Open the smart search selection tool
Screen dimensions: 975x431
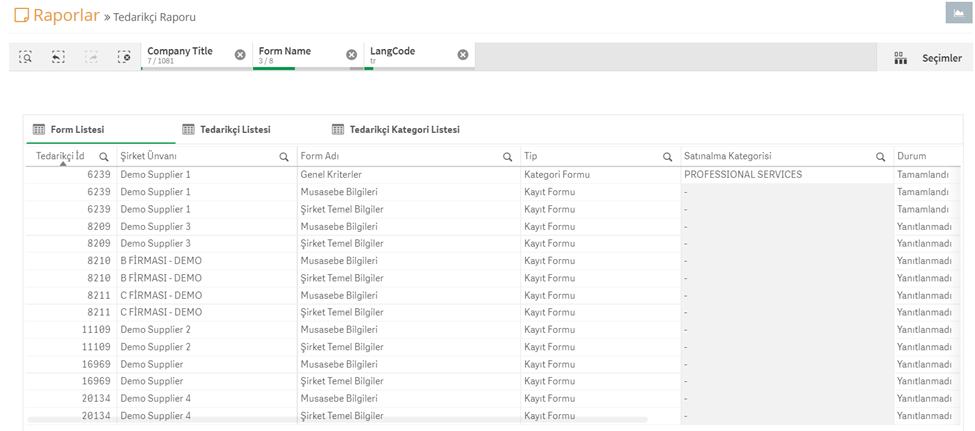click(25, 57)
